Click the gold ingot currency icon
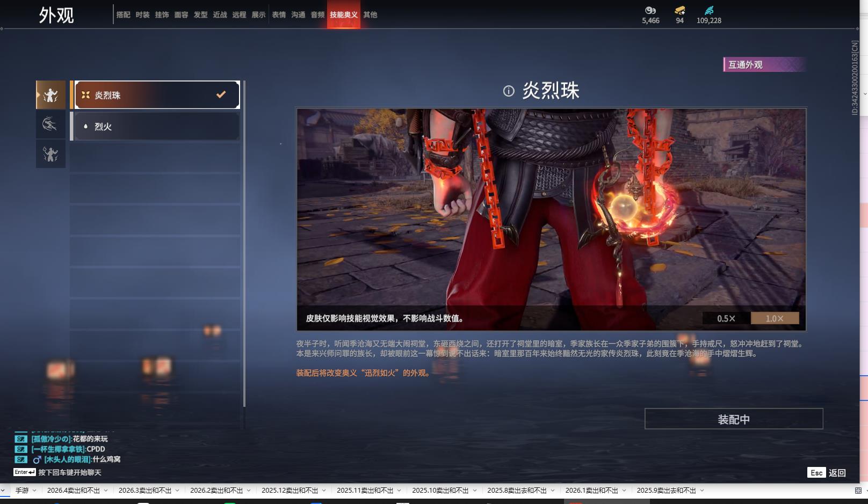868x504 pixels. 680,9
